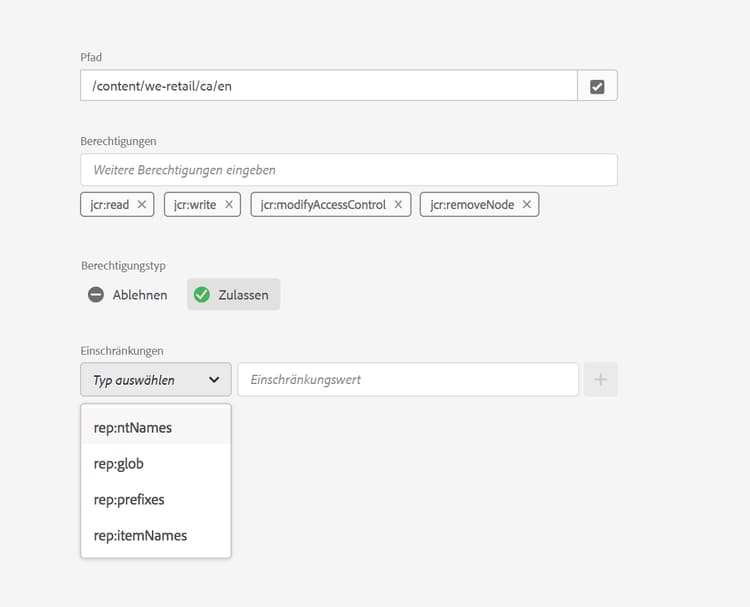Select the Zulassen permission type
The height and width of the screenshot is (607, 750).
coord(233,295)
